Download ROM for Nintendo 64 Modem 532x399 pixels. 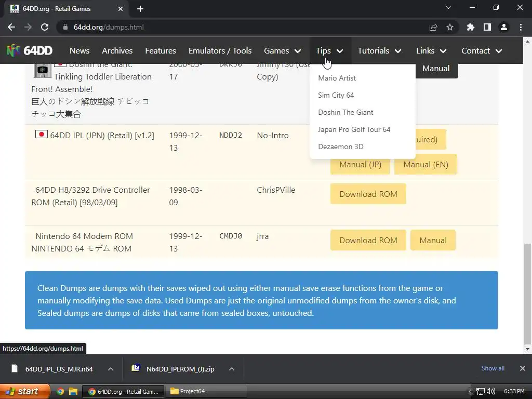[x=368, y=240]
